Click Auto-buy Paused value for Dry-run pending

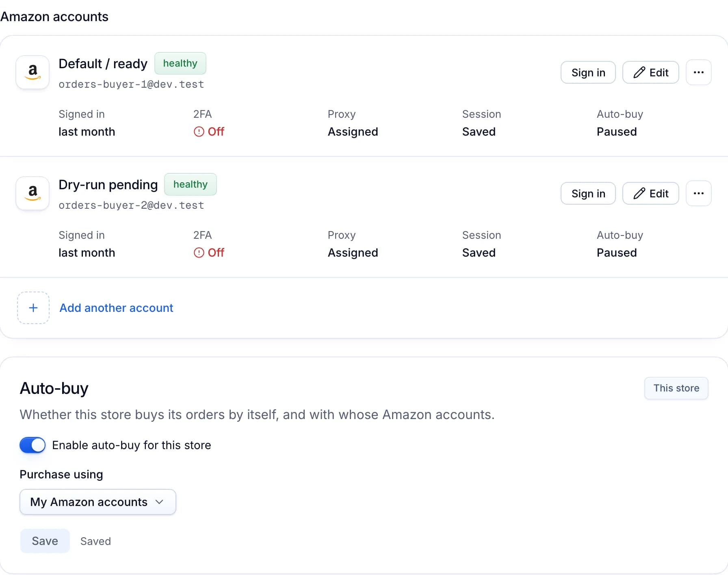coord(616,253)
